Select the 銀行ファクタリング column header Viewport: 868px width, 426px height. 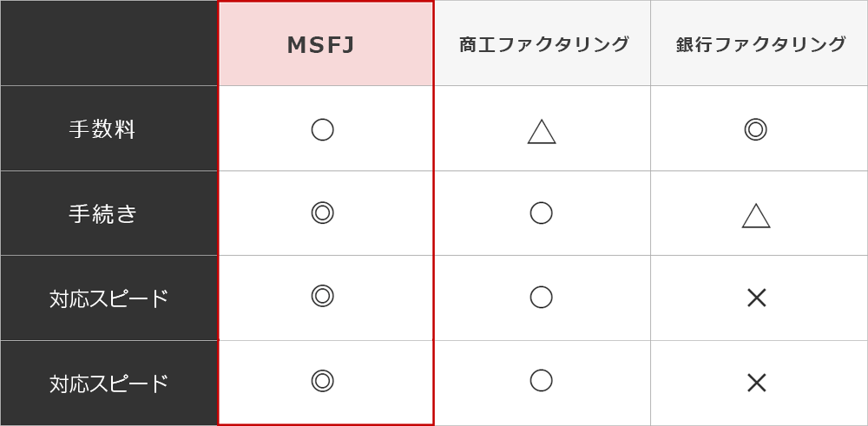coord(760,44)
